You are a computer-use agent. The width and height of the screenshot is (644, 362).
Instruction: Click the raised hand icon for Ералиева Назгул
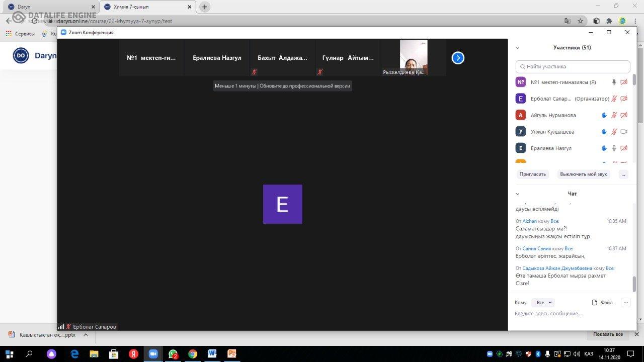coord(604,148)
